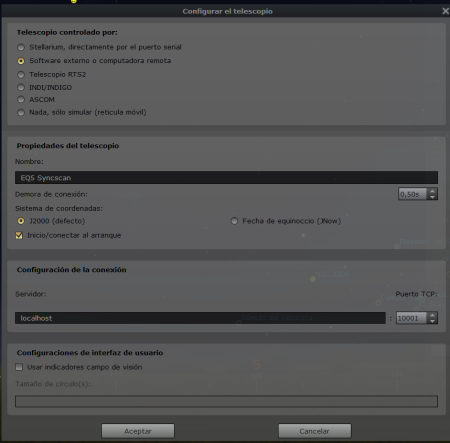450x443 pixels.
Task: Increase Puerto TCP value with up arrow
Action: point(432,315)
